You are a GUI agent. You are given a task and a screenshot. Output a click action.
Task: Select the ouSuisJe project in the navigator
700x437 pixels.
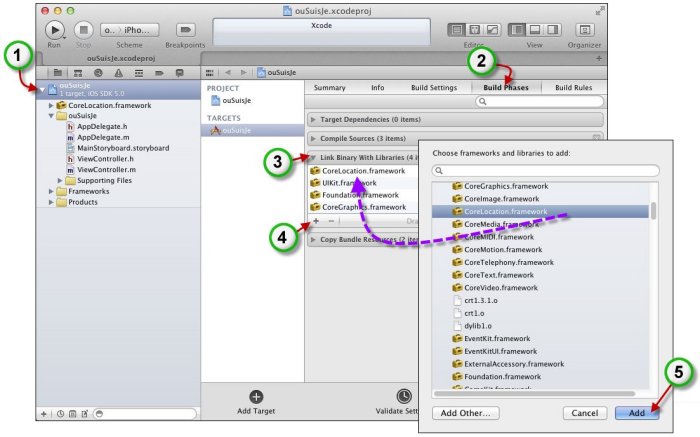[x=119, y=89]
